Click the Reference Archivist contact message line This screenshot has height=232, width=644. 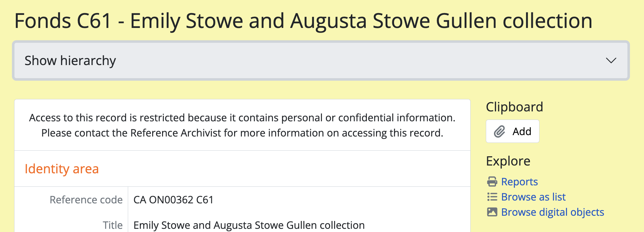pyautogui.click(x=242, y=133)
